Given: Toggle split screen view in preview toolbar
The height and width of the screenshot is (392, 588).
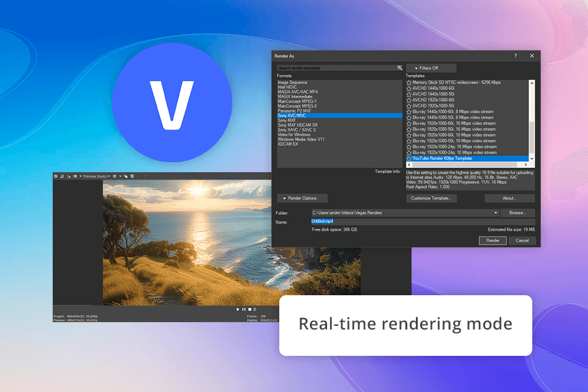Looking at the screenshot, I should tap(75, 176).
